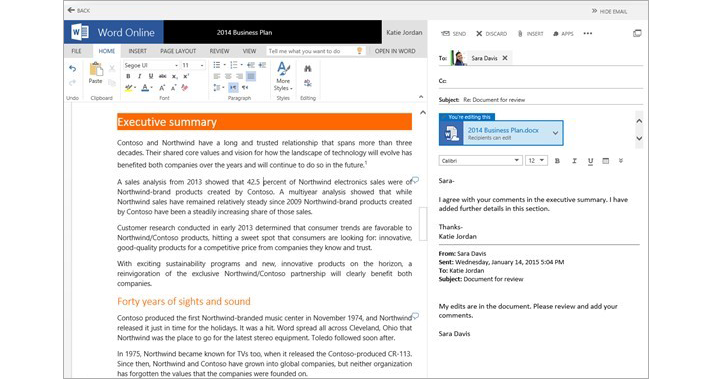Pop out the email into a new window
The height and width of the screenshot is (379, 713).
[638, 33]
